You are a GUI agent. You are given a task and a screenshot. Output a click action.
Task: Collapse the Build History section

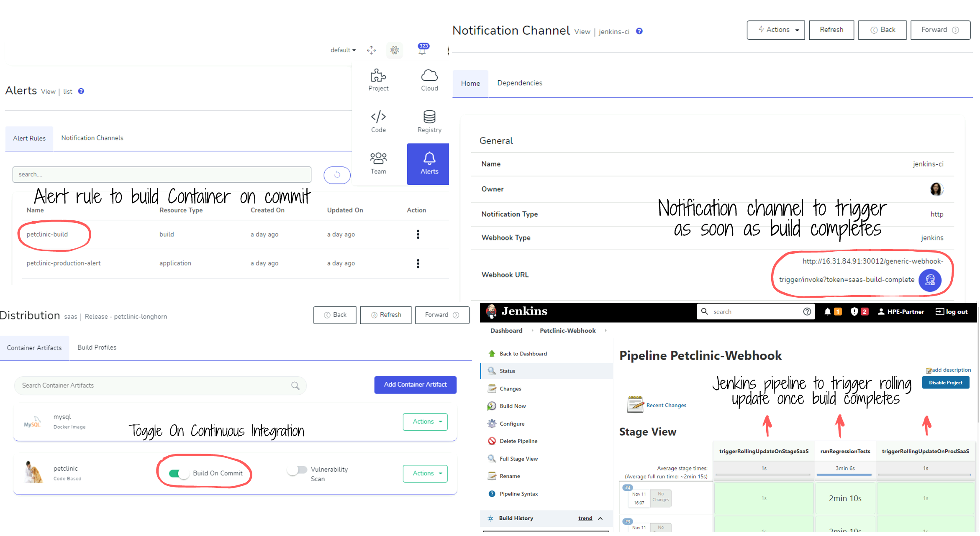[x=600, y=518]
